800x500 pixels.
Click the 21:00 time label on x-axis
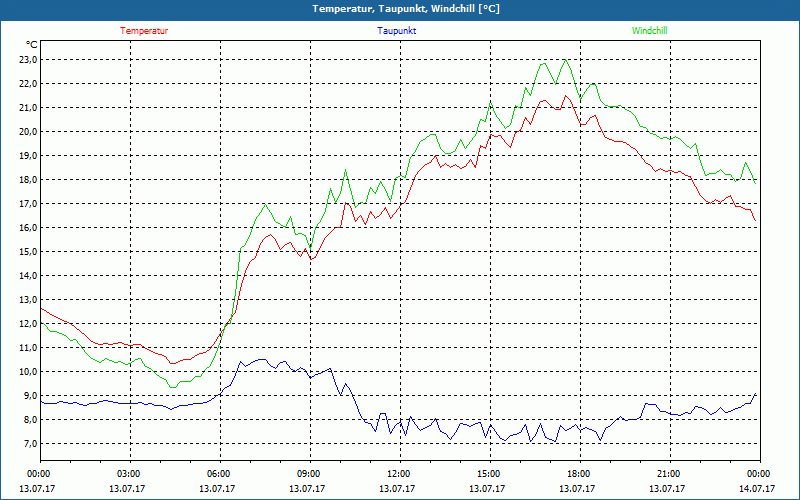coord(667,474)
